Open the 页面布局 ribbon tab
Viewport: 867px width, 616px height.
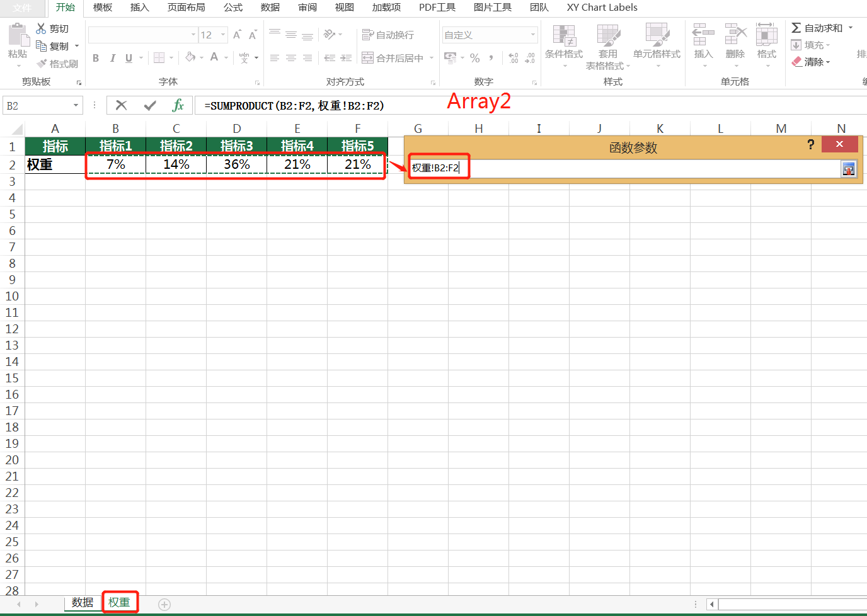[187, 8]
